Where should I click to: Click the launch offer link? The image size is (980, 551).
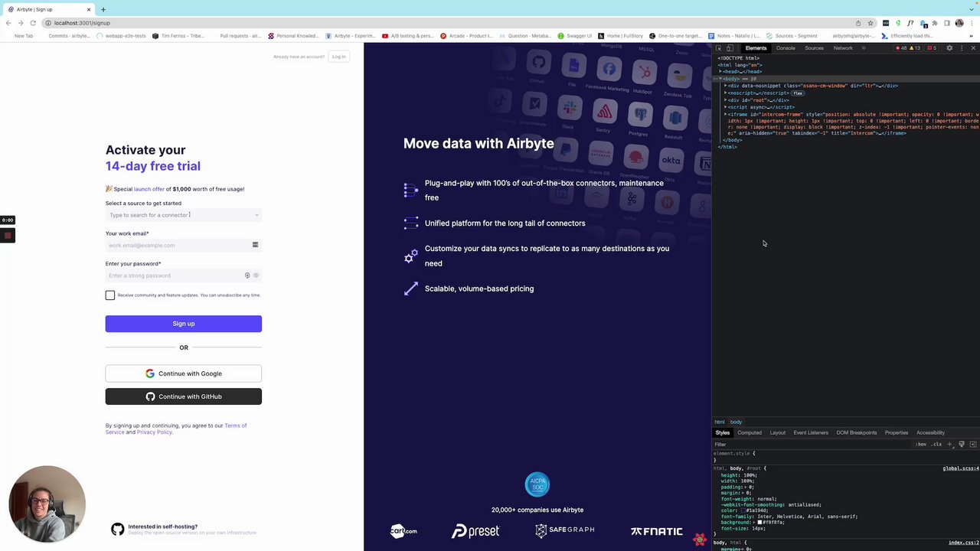(149, 189)
